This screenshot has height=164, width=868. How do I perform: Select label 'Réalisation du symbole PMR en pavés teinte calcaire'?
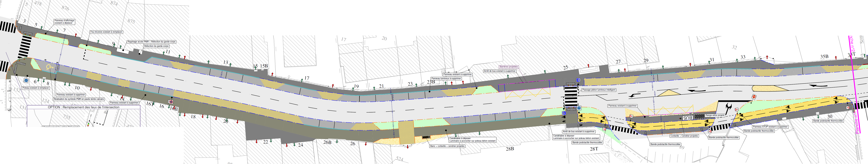click(79, 99)
